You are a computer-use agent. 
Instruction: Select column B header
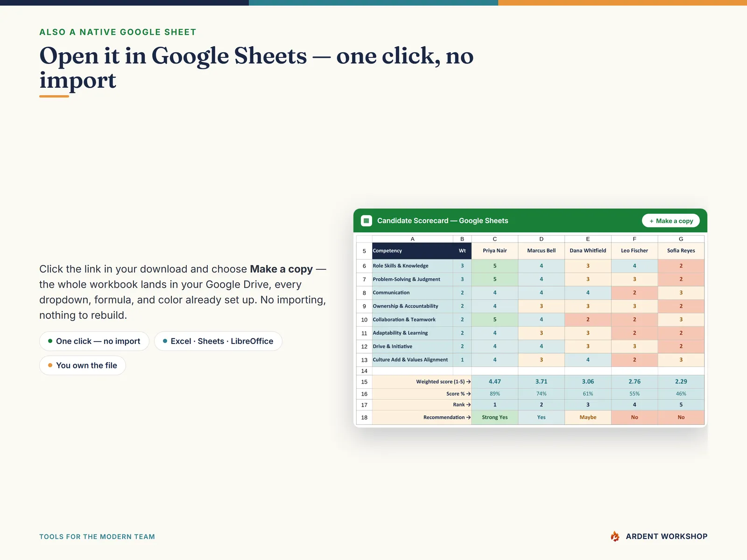coord(462,239)
